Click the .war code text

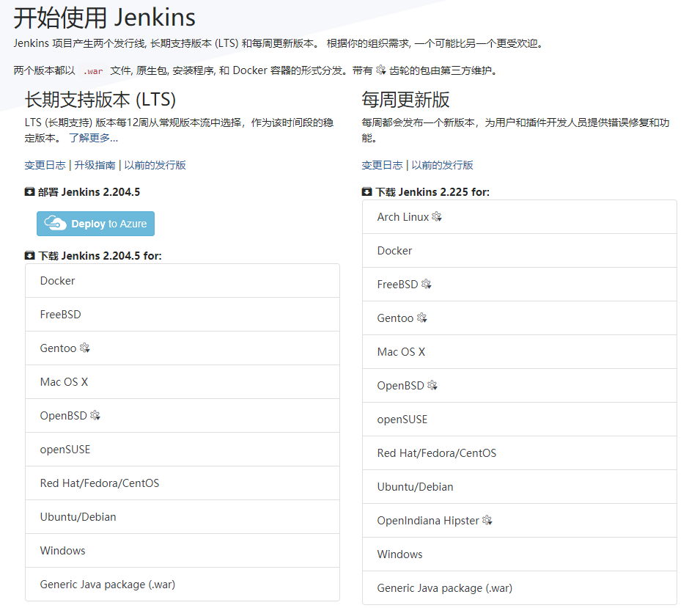click(x=93, y=71)
